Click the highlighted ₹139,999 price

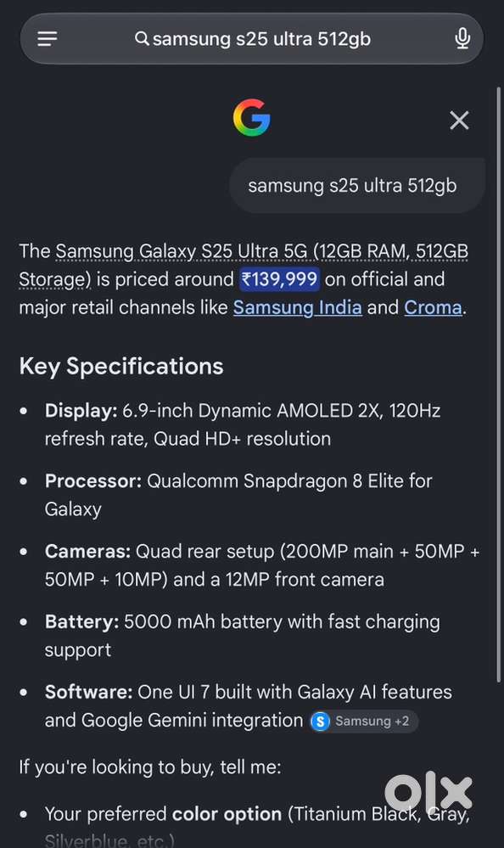pos(280,279)
